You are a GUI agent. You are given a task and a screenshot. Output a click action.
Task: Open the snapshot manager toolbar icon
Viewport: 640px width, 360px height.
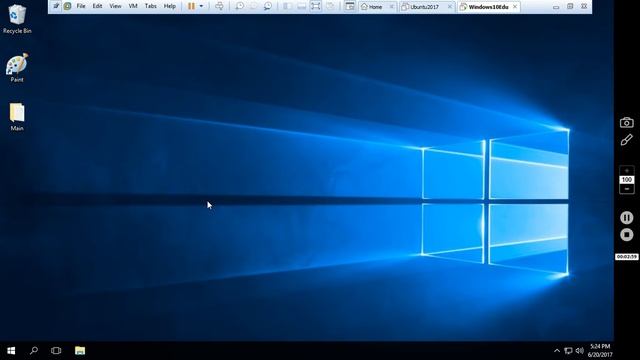click(x=268, y=6)
